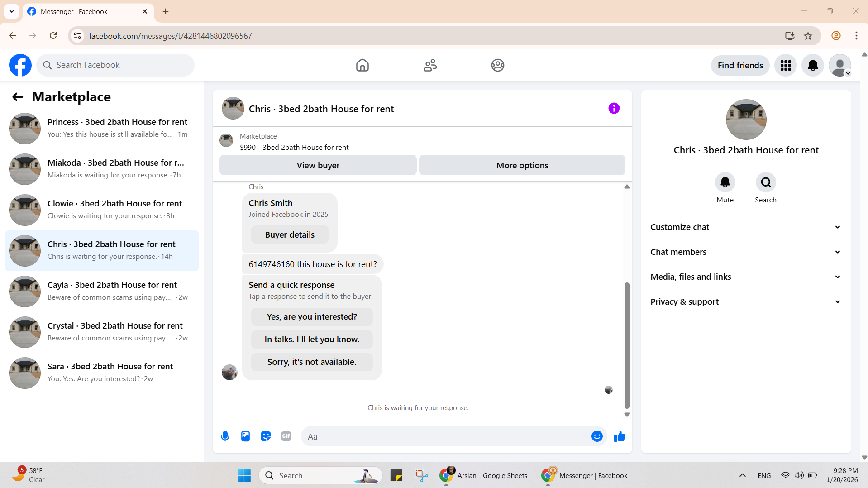Open Cayla 3bed 2bath conversation
This screenshot has width=868, height=488.
[102, 292]
